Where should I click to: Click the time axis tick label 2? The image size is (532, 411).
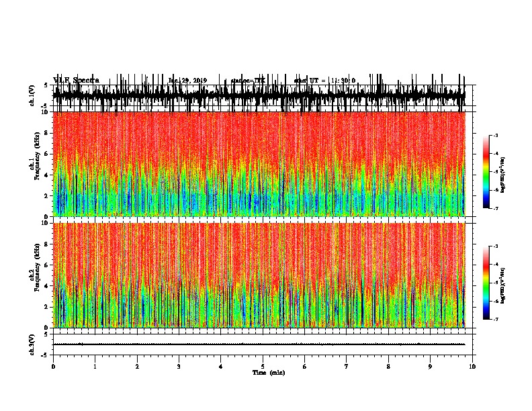point(137,367)
